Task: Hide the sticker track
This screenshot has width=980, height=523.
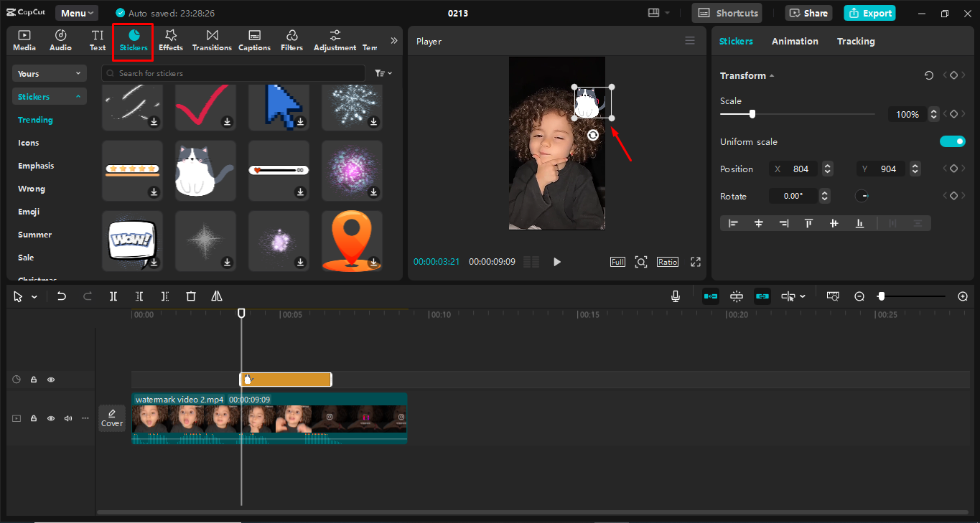Action: [51, 379]
